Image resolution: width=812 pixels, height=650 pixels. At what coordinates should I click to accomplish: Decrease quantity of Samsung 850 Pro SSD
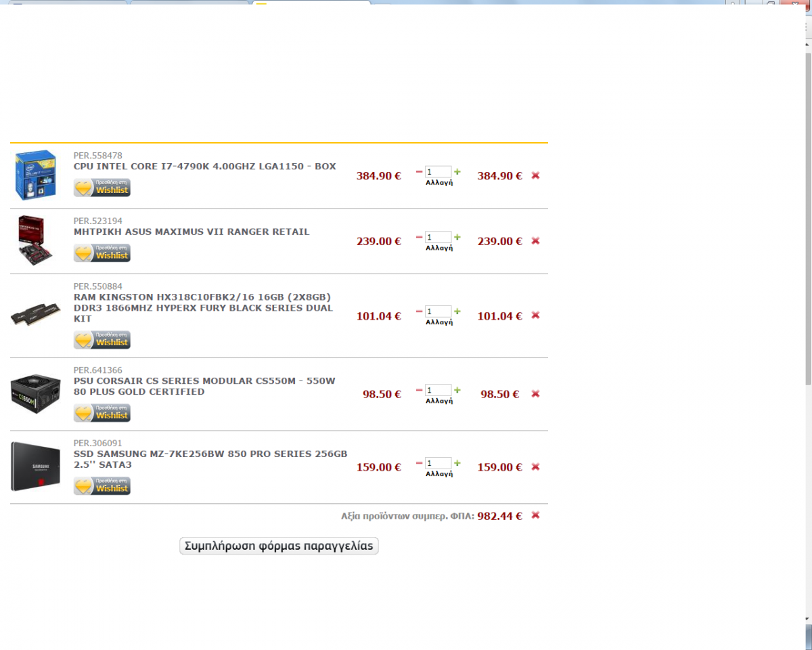pyautogui.click(x=419, y=463)
